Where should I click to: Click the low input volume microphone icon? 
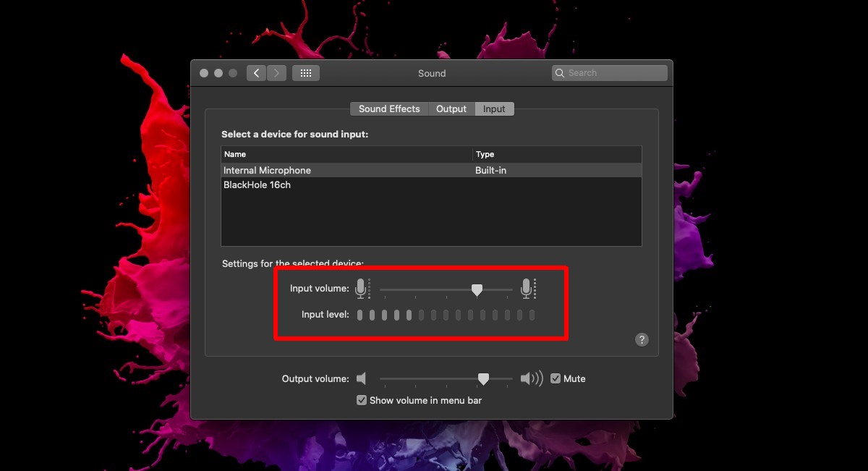362,289
